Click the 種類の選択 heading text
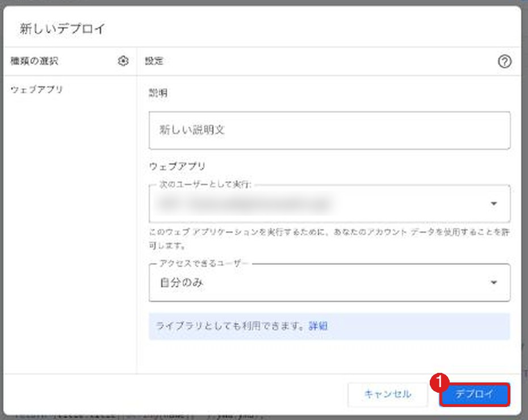This screenshot has width=528, height=420. 34,61
